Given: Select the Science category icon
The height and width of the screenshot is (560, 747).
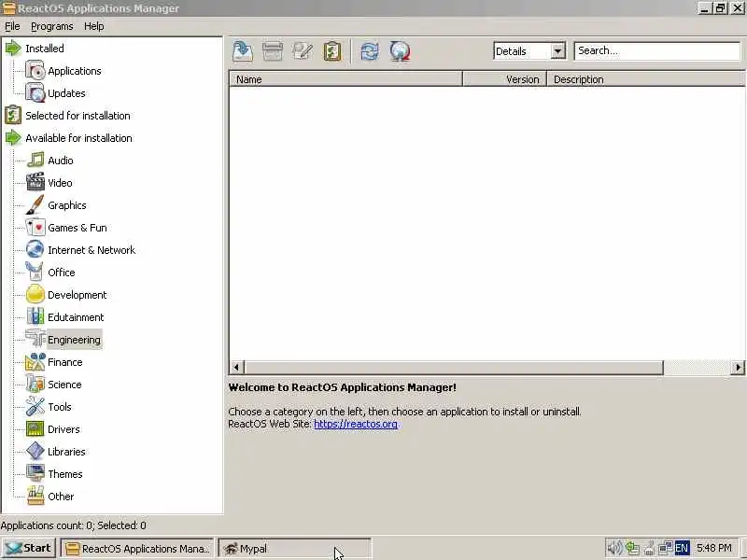Looking at the screenshot, I should click(x=35, y=384).
